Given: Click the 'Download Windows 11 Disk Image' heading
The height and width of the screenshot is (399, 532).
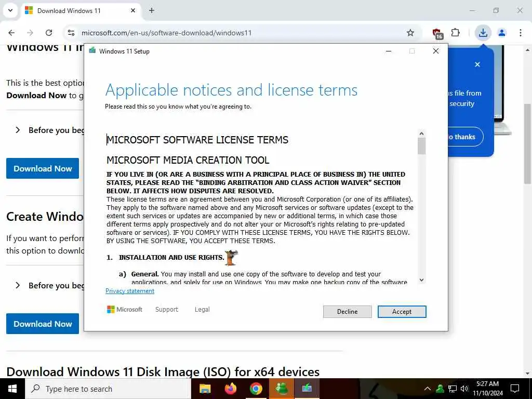Looking at the screenshot, I should pyautogui.click(x=163, y=371).
